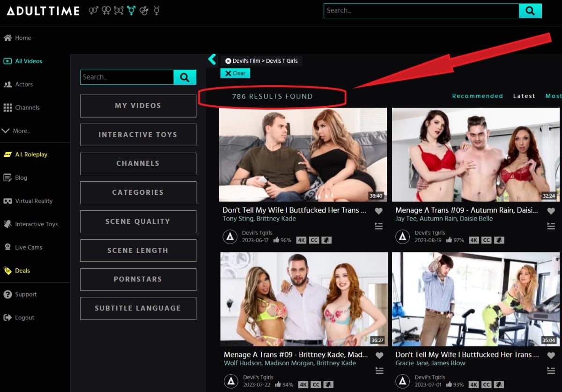Click the first gender symbol next to the logo
The width and height of the screenshot is (562, 392).
click(93, 10)
